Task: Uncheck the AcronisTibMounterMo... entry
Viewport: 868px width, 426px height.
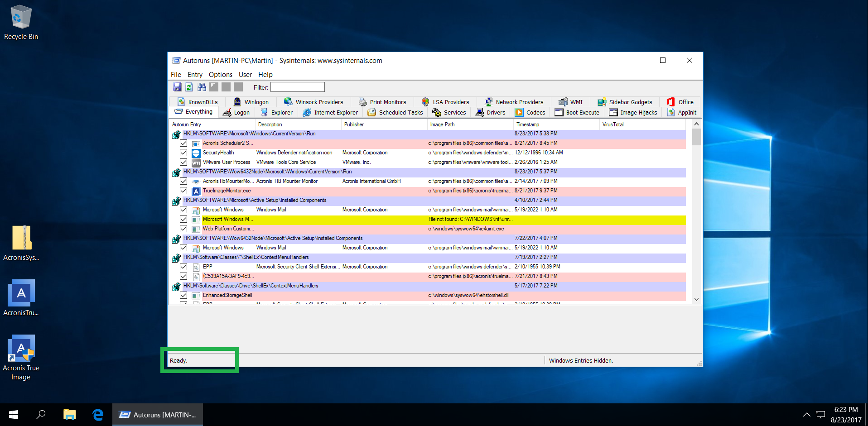Action: point(183,181)
